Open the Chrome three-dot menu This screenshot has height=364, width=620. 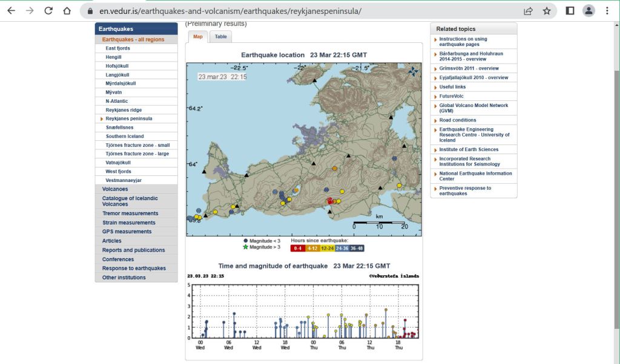point(607,11)
